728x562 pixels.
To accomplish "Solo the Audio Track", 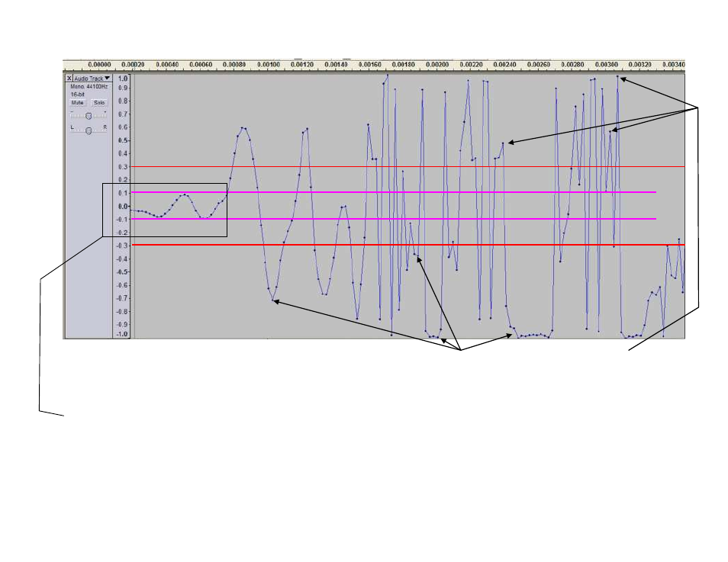I will point(99,102).
